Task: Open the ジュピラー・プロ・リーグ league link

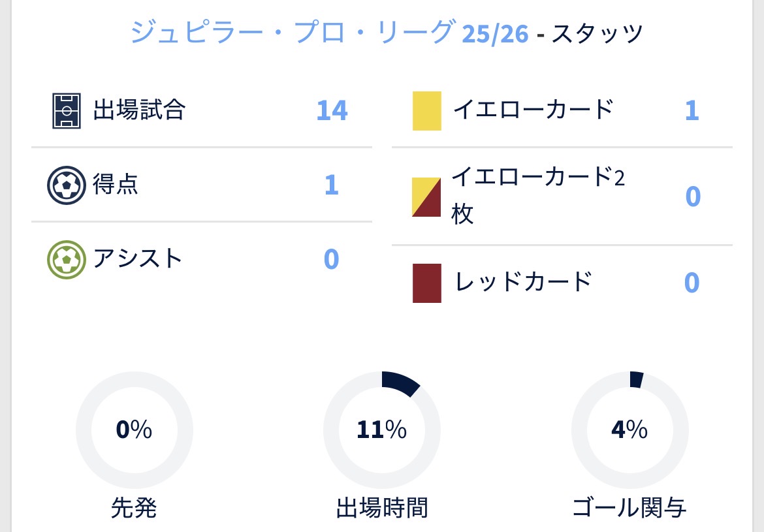Action: pos(293,33)
